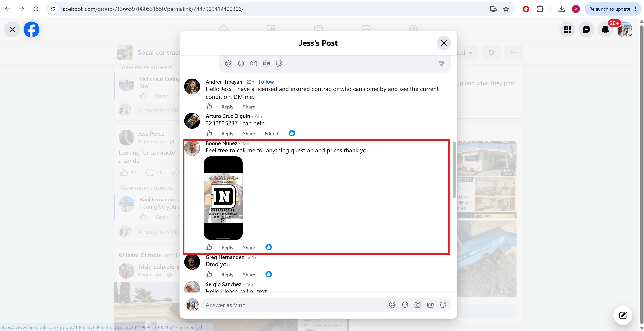Attach a photo in top comment box
This screenshot has height=331, width=644.
click(254, 64)
